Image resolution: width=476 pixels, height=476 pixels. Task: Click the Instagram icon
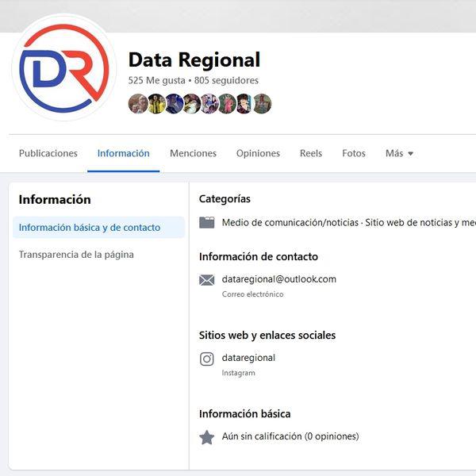pos(207,359)
